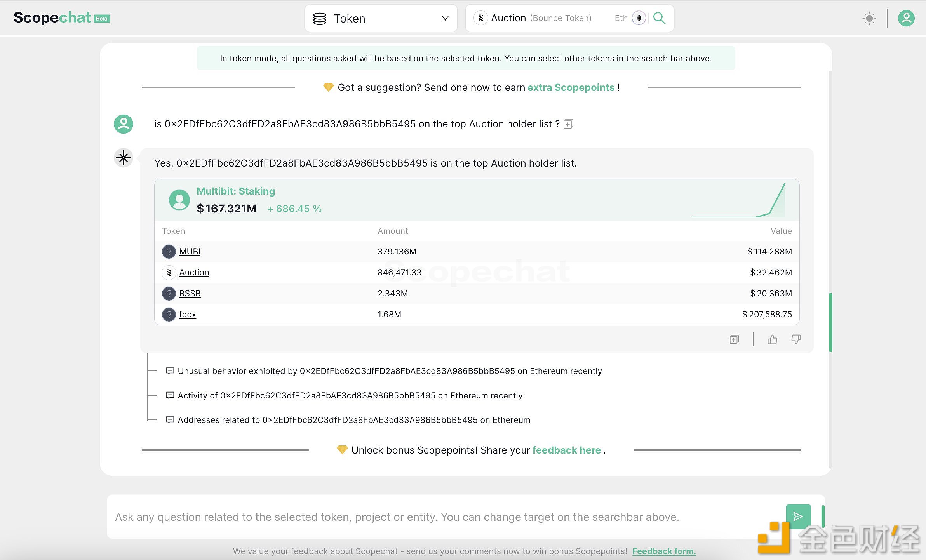The width and height of the screenshot is (926, 560).
Task: Select the Activity of address follow-up suggestion
Action: point(350,395)
